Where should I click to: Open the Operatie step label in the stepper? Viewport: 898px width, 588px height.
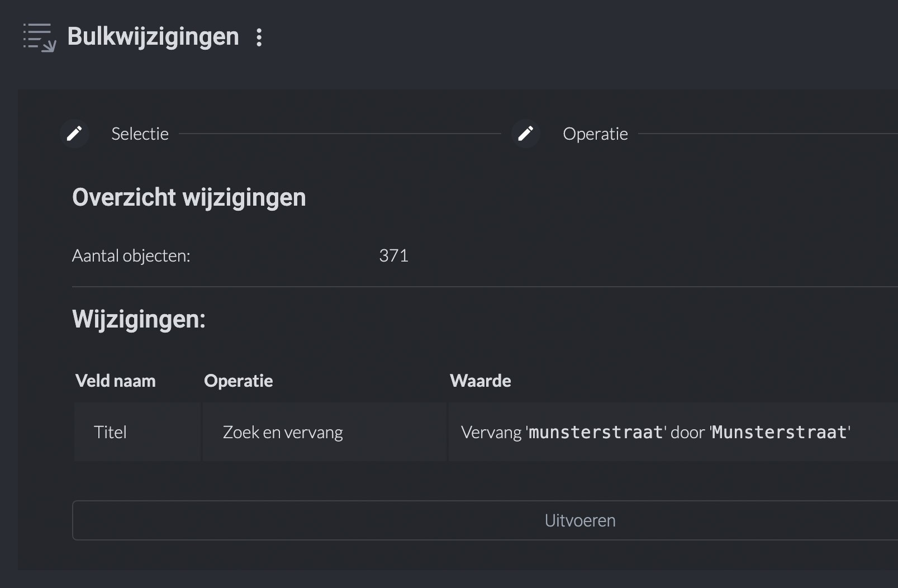click(595, 134)
